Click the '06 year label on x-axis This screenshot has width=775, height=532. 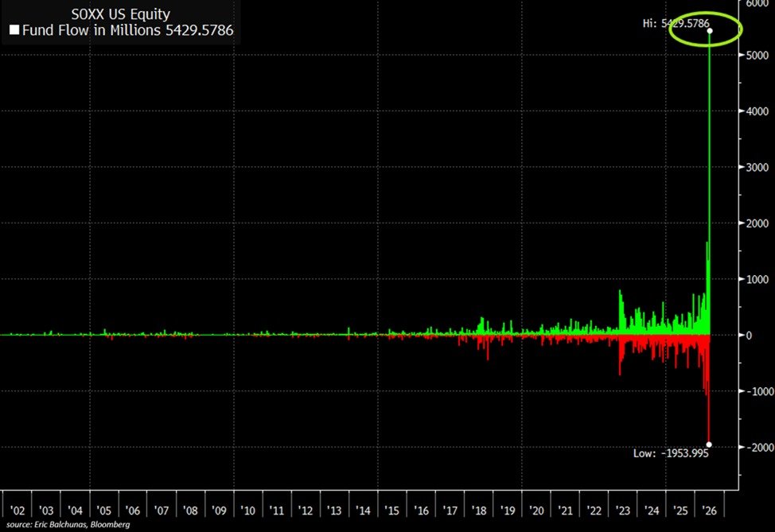pyautogui.click(x=132, y=511)
